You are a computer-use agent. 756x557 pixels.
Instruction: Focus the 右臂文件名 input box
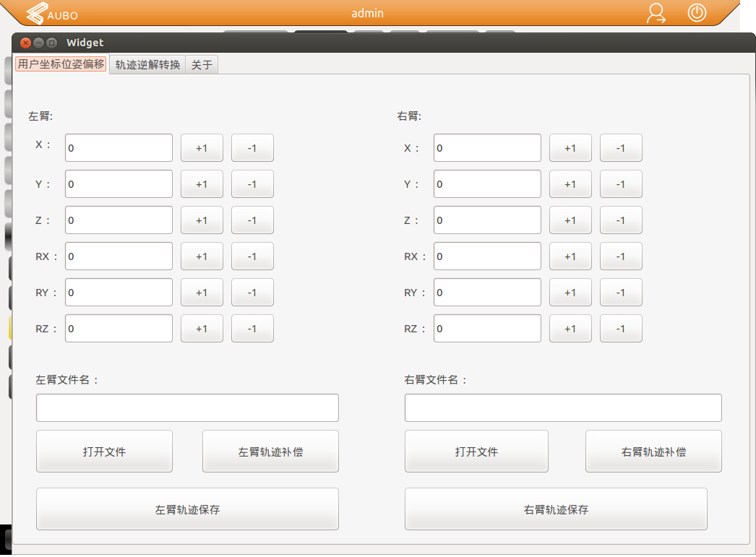click(x=563, y=407)
